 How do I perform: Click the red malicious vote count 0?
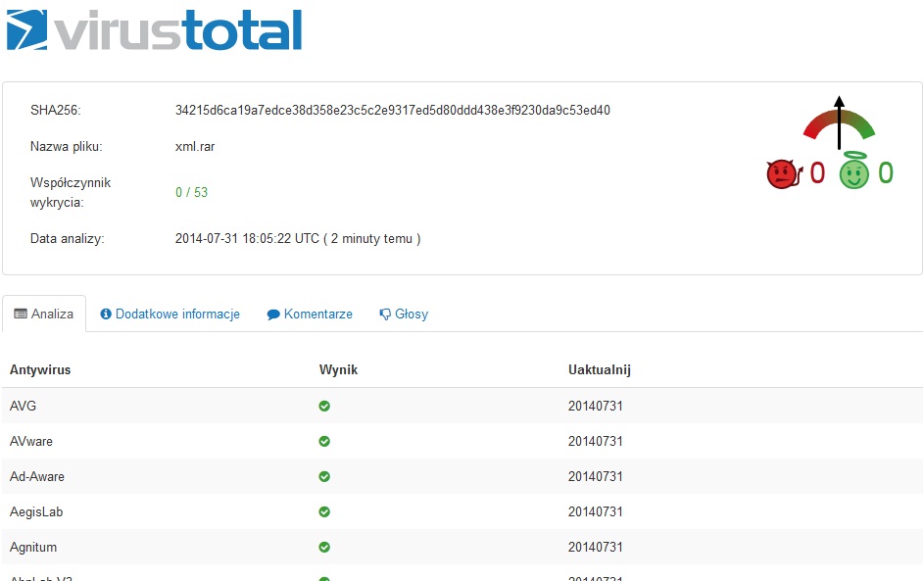817,173
